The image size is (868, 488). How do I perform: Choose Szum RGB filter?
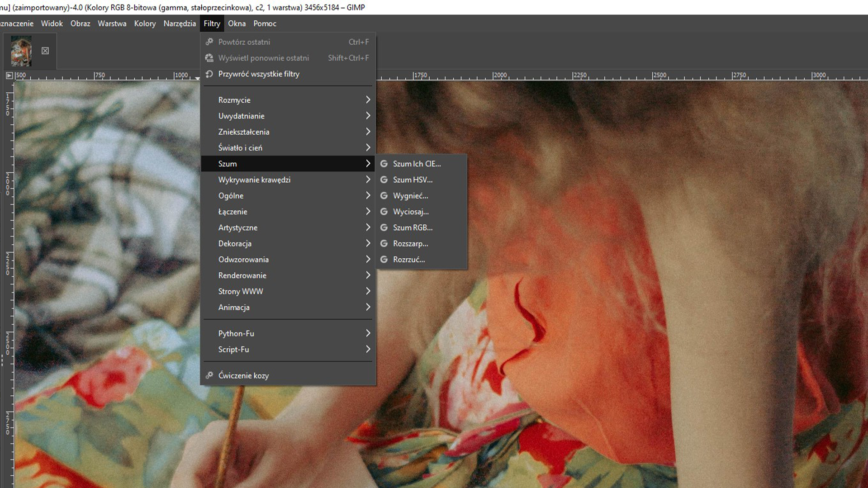point(421,227)
